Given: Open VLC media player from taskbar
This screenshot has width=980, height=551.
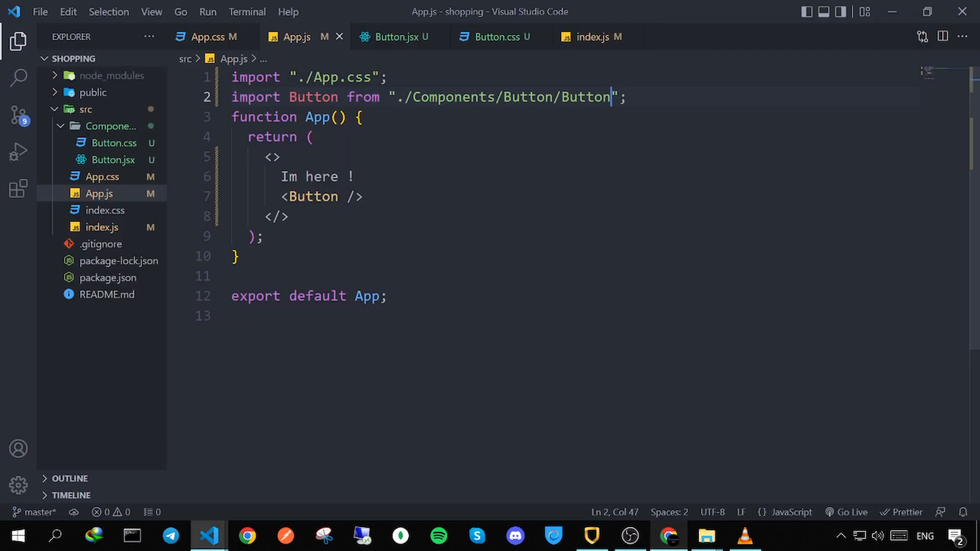Looking at the screenshot, I should coord(745,536).
